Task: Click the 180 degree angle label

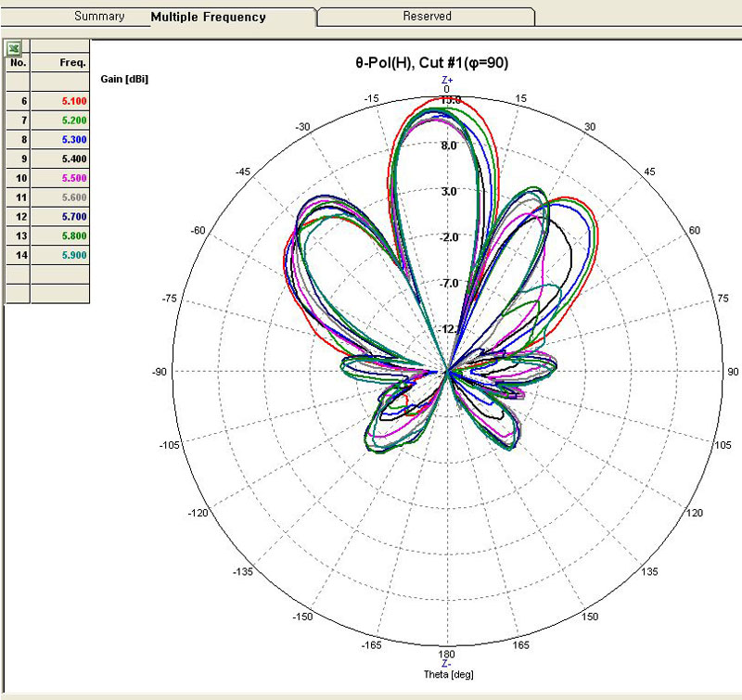Action: click(446, 655)
